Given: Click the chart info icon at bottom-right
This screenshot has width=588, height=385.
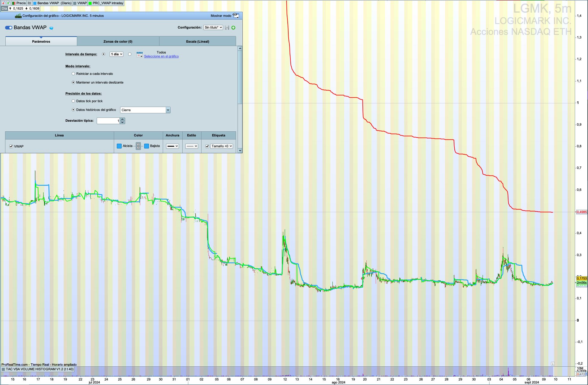Looking at the screenshot, I should 553,364.
